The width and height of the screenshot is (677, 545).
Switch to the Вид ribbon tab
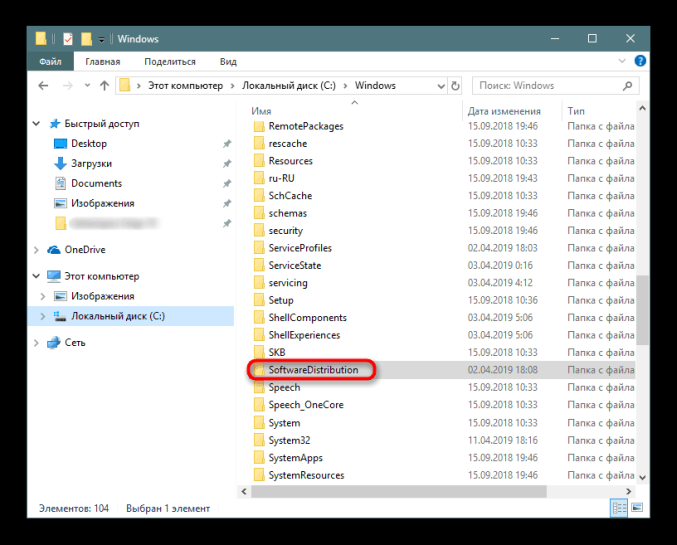tap(228, 62)
